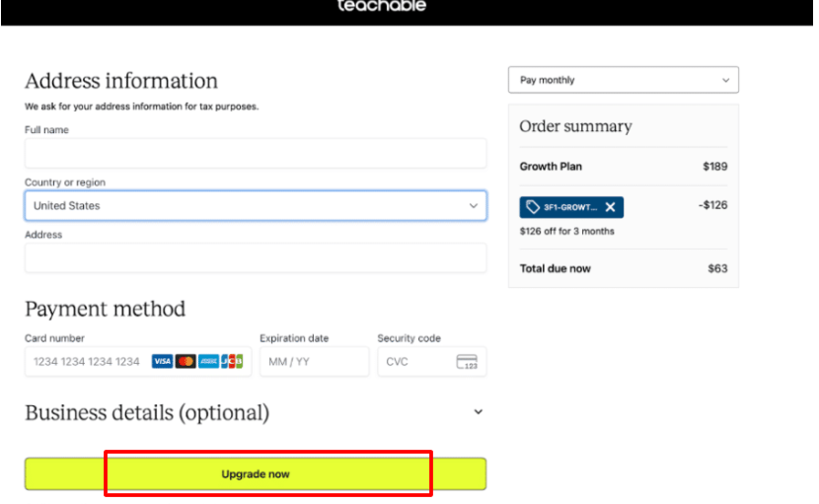This screenshot has width=819, height=504.
Task: Click the American Express card icon
Action: pyautogui.click(x=208, y=361)
